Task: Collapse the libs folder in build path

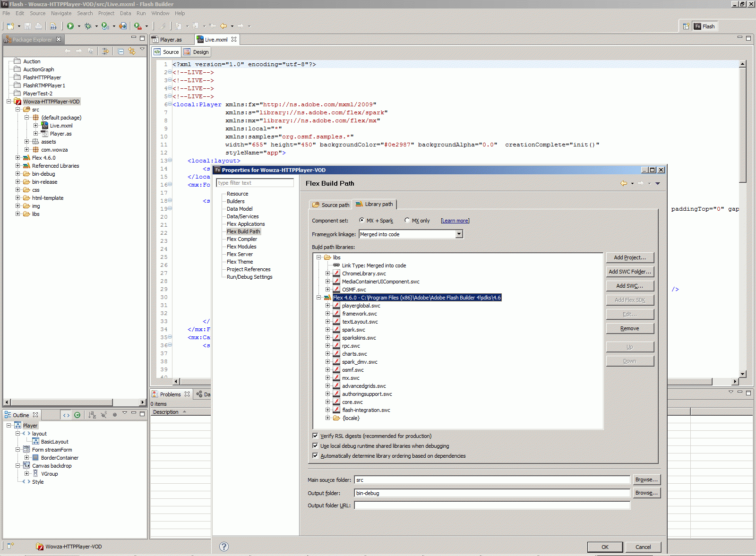Action: [x=319, y=257]
